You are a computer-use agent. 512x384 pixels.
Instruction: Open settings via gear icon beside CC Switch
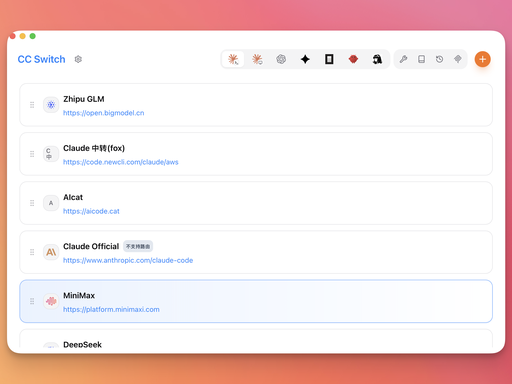pos(78,59)
